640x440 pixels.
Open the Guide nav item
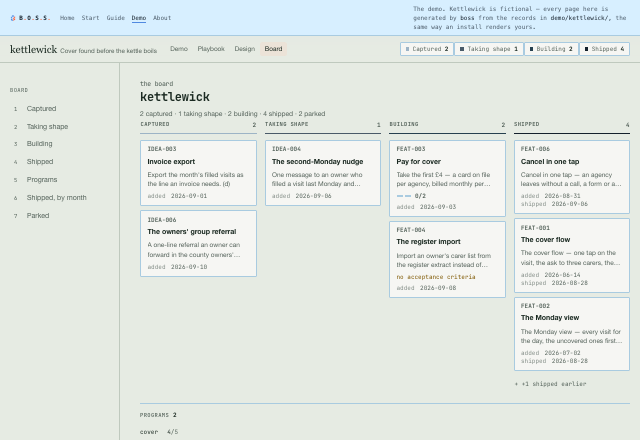coord(116,18)
